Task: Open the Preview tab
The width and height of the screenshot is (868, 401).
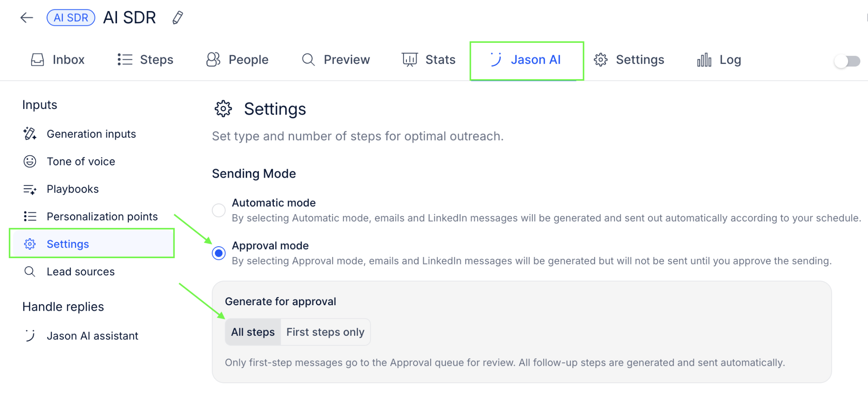Action: tap(336, 60)
